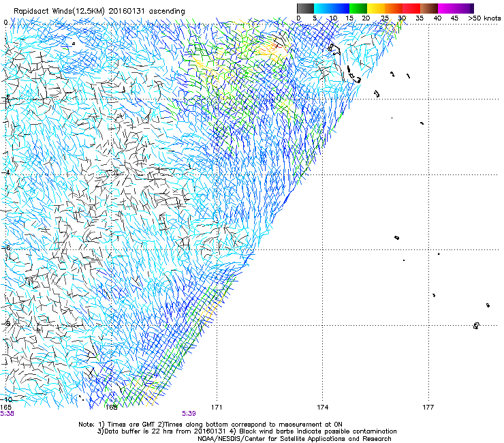Viewport: 504px width, 443px height.
Task: Click the dark purple 45-50 legend swatch
Action: pos(464,8)
